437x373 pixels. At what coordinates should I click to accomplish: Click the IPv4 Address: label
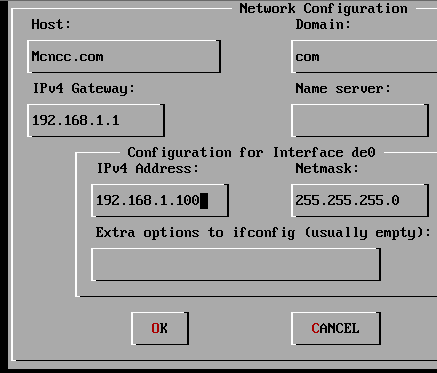(x=148, y=168)
